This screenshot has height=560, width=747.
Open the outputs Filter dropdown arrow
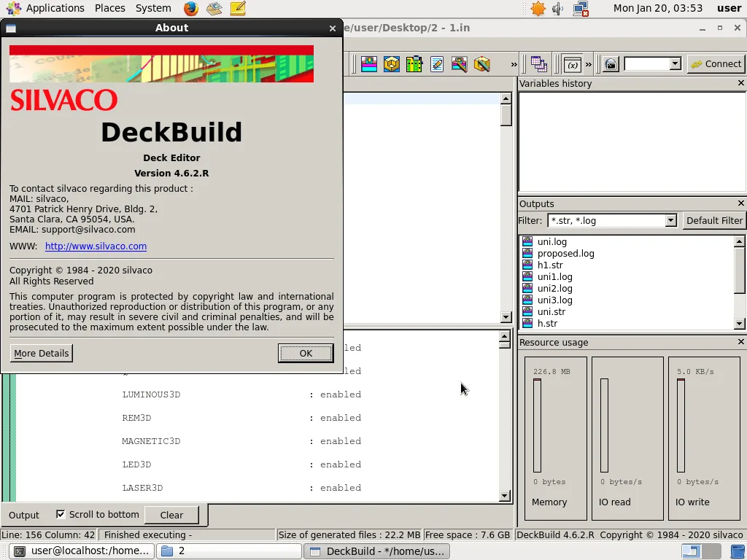671,220
